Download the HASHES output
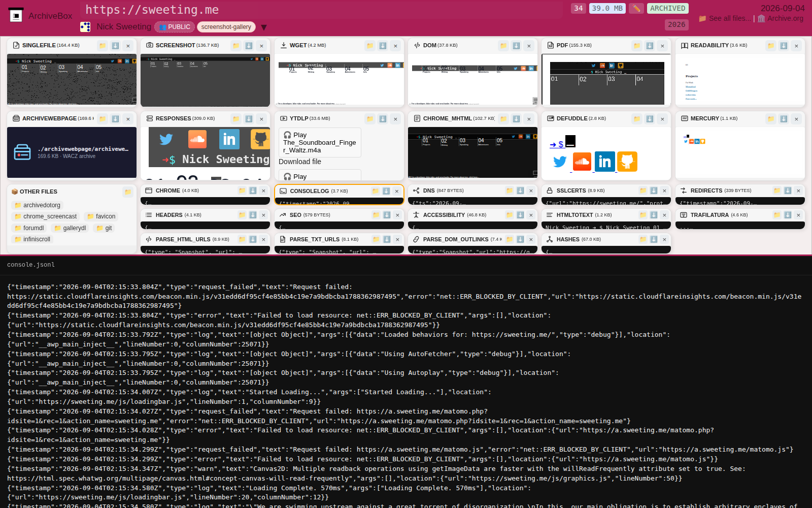Image resolution: width=812 pixels, height=508 pixels. (x=654, y=239)
